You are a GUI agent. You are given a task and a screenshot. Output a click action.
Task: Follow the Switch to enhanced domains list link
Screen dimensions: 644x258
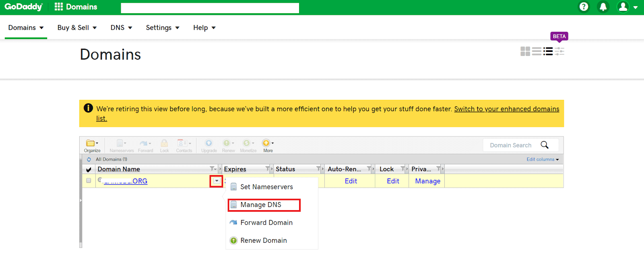507,109
